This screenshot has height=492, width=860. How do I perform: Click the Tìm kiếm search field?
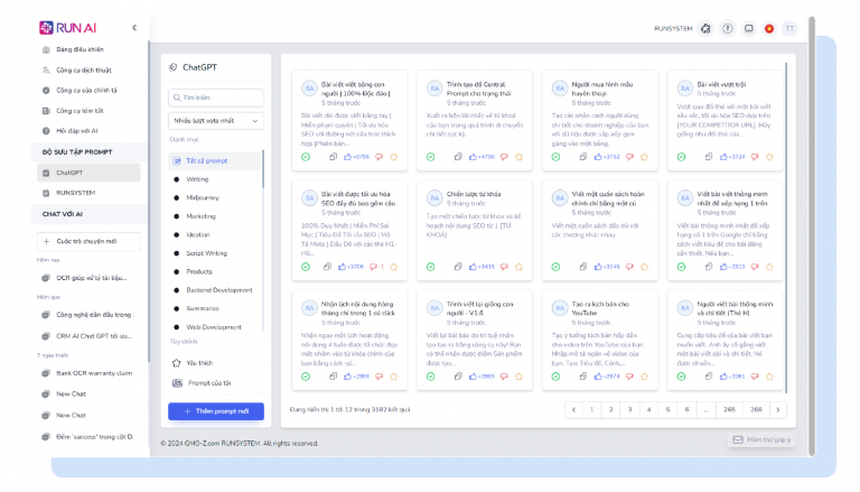216,98
